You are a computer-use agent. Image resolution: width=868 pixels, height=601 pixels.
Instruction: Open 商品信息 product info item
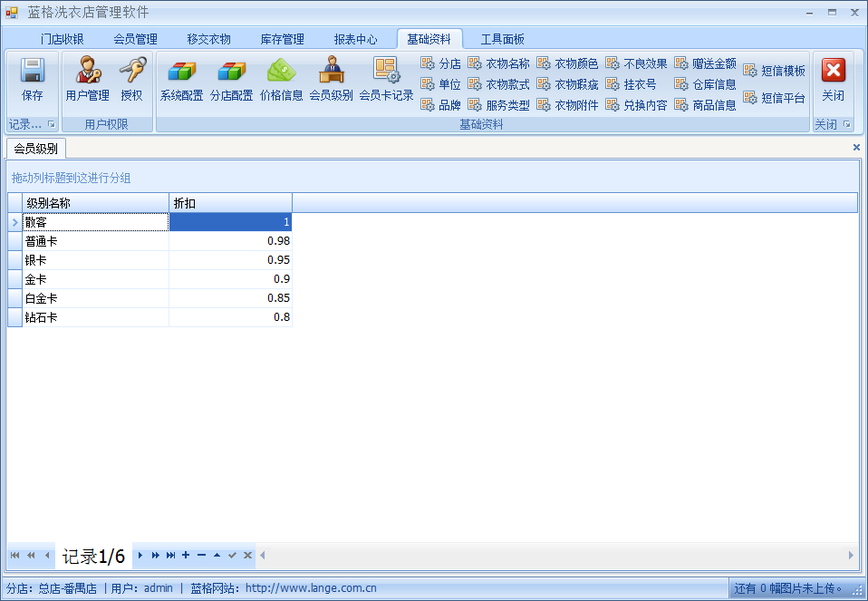tap(705, 104)
